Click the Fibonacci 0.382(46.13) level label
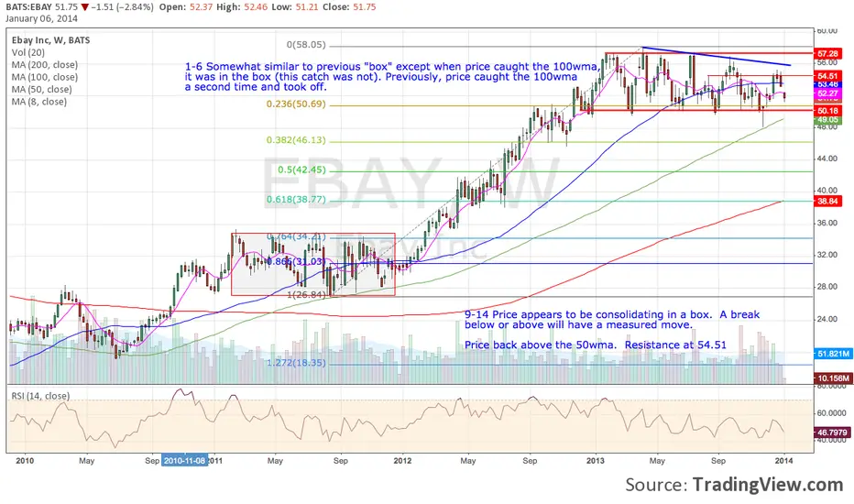 pos(296,140)
